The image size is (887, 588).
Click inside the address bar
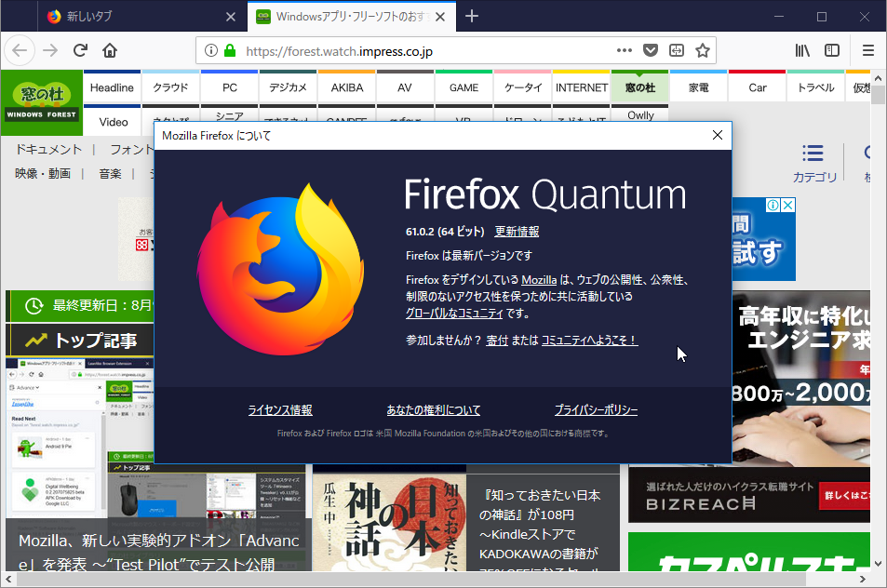372,50
